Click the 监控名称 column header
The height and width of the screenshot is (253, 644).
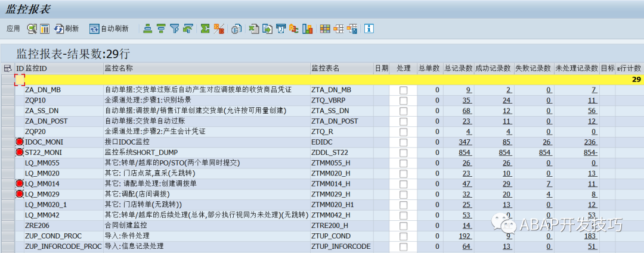tap(206, 68)
